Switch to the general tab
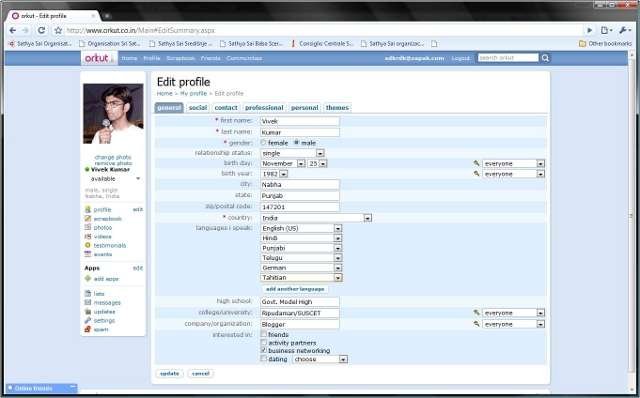Image resolution: width=640 pixels, height=398 pixels. [169, 107]
